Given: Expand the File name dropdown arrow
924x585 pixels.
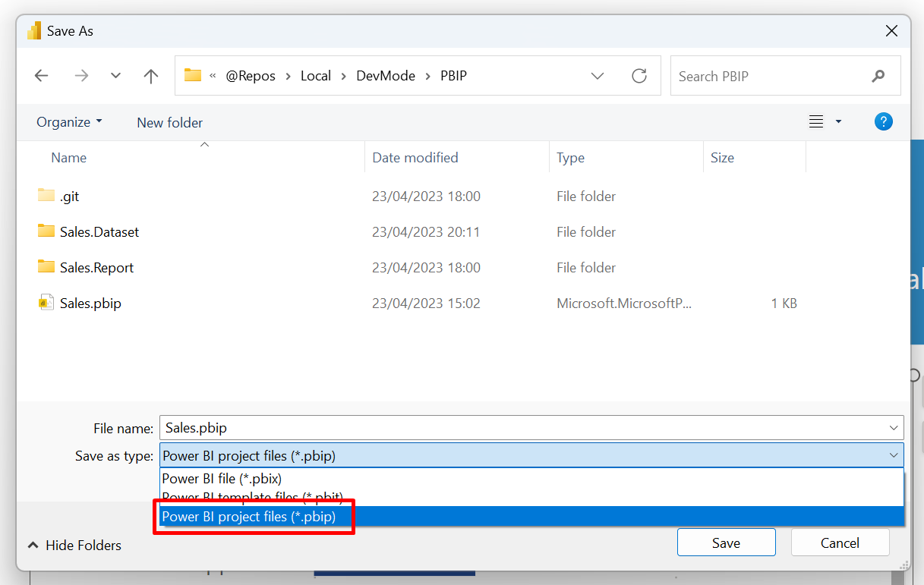Looking at the screenshot, I should (894, 427).
